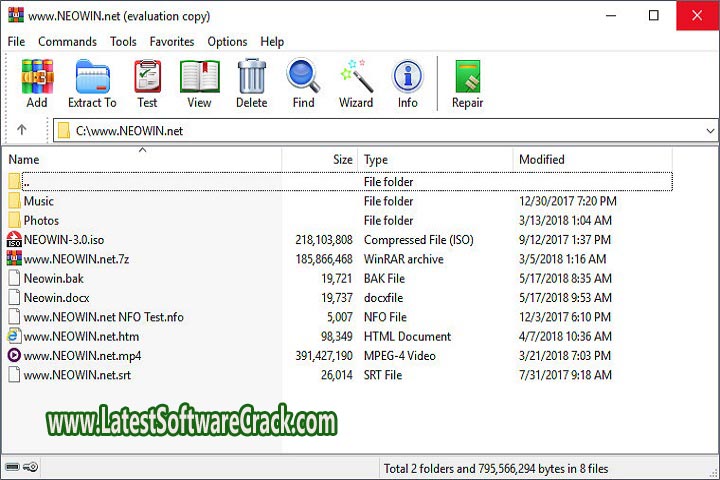This screenshot has width=720, height=480.
Task: Open the Find magnifier tool
Action: tap(303, 78)
